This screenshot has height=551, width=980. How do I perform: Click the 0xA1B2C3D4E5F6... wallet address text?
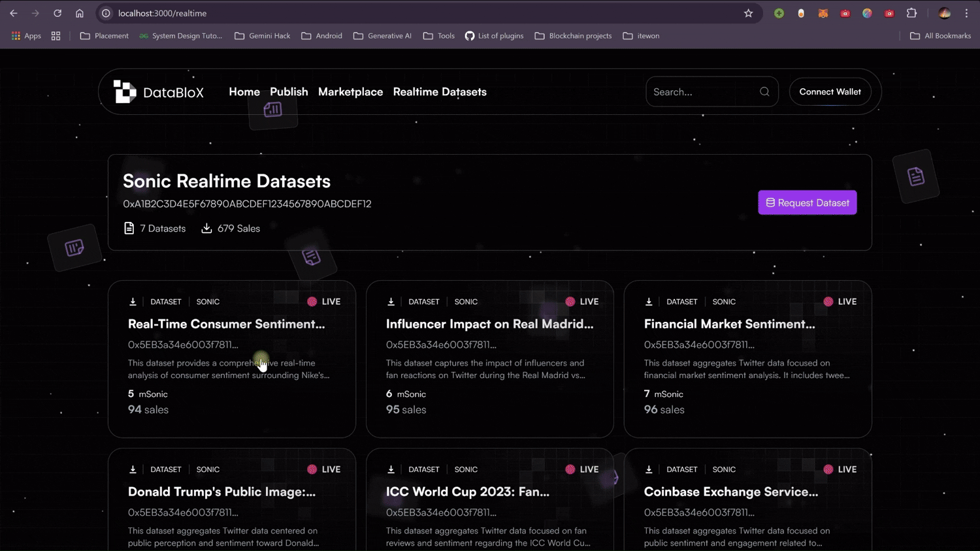tap(247, 204)
